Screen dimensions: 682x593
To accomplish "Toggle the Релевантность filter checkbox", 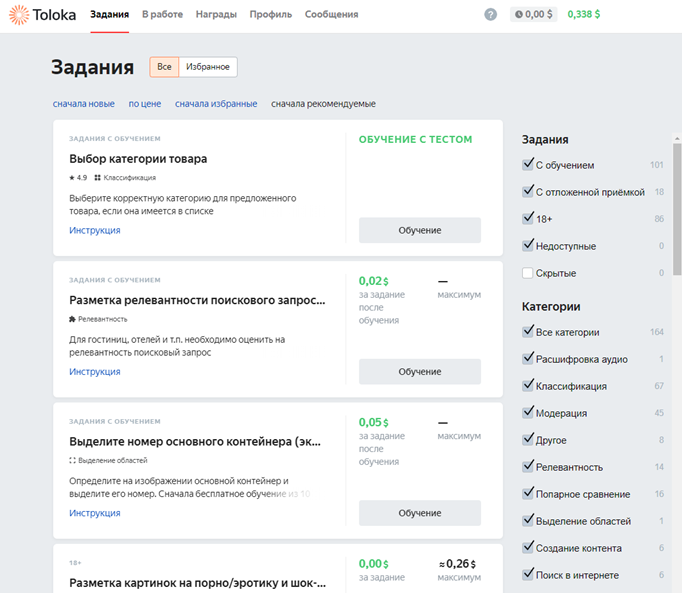I will click(x=528, y=466).
